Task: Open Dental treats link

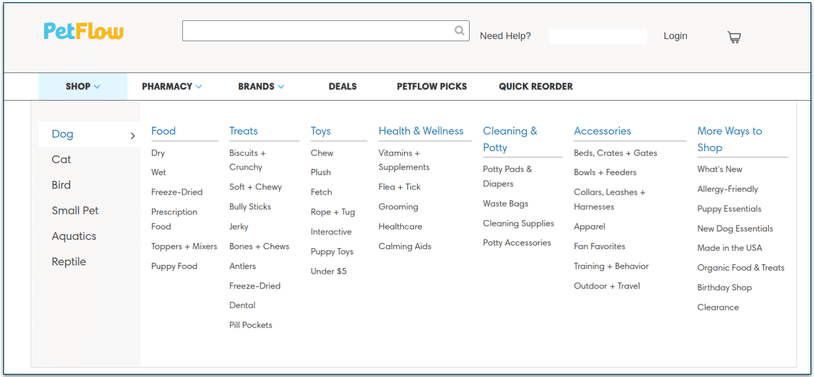Action: [242, 305]
